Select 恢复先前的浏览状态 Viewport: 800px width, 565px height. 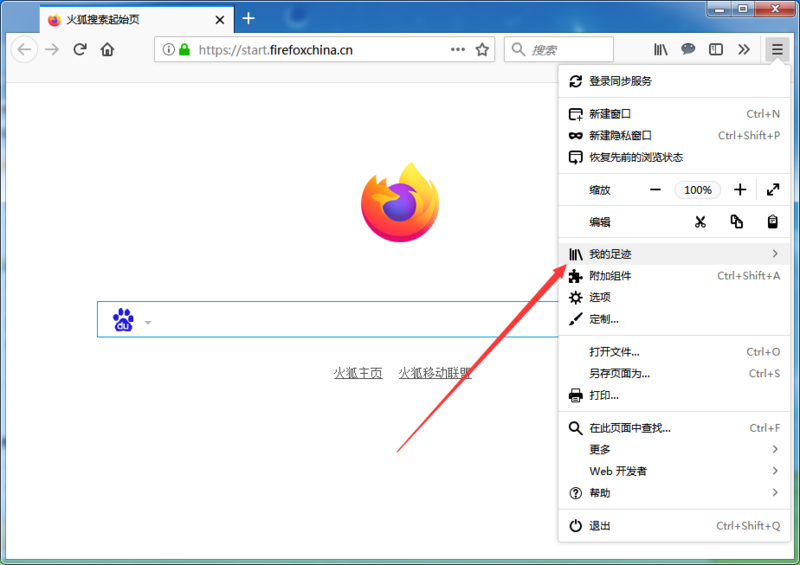674,157
